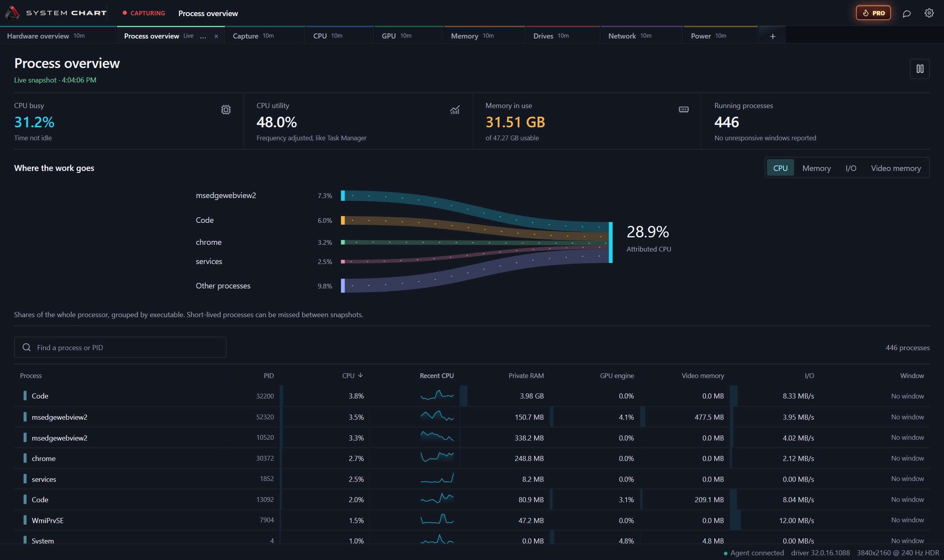Sort by the Recent CPU column header
The image size is (944, 560).
point(437,376)
